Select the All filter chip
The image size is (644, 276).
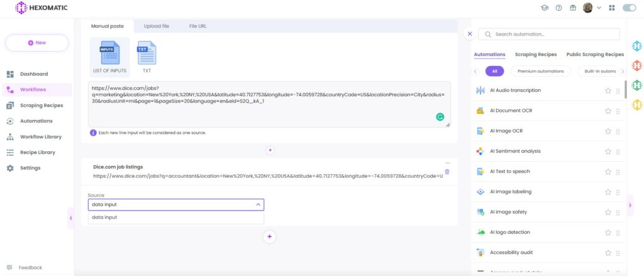pos(494,72)
